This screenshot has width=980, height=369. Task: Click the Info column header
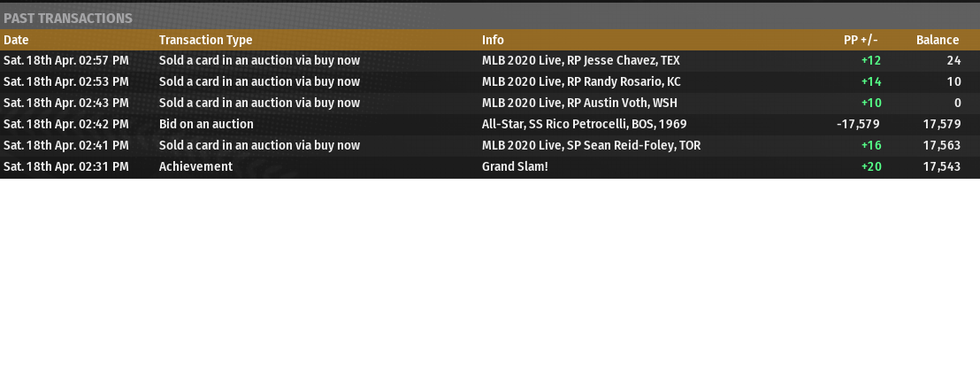[x=493, y=40]
